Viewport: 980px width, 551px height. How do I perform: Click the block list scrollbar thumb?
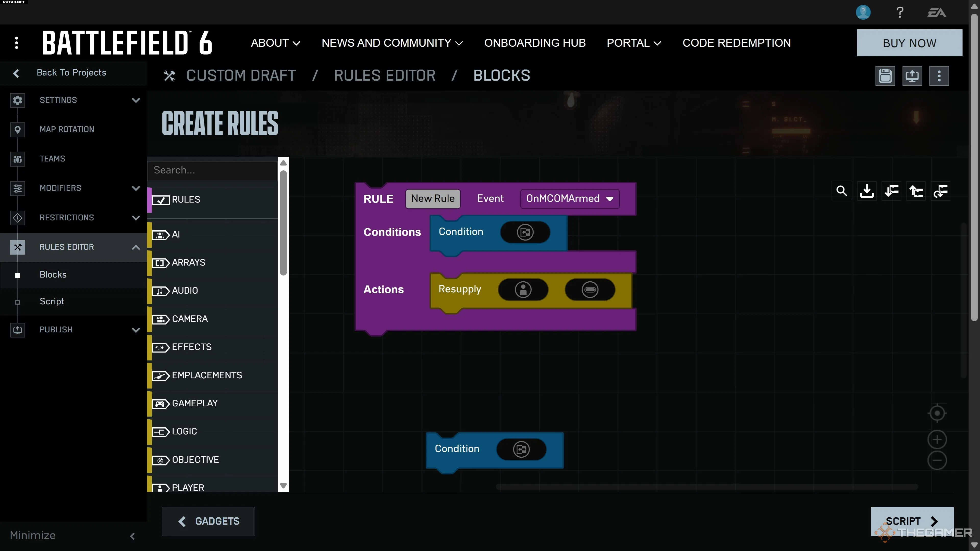(x=283, y=222)
